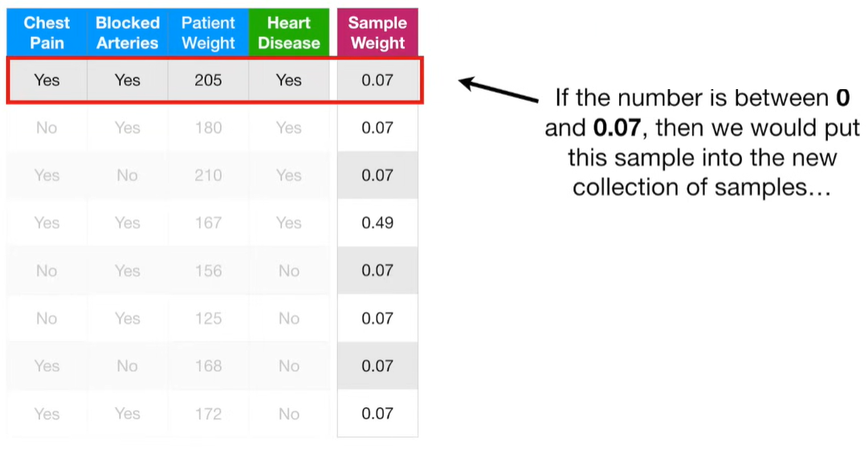The height and width of the screenshot is (449, 868).
Task: Click the faded 210 patient weight cell
Action: [x=208, y=175]
